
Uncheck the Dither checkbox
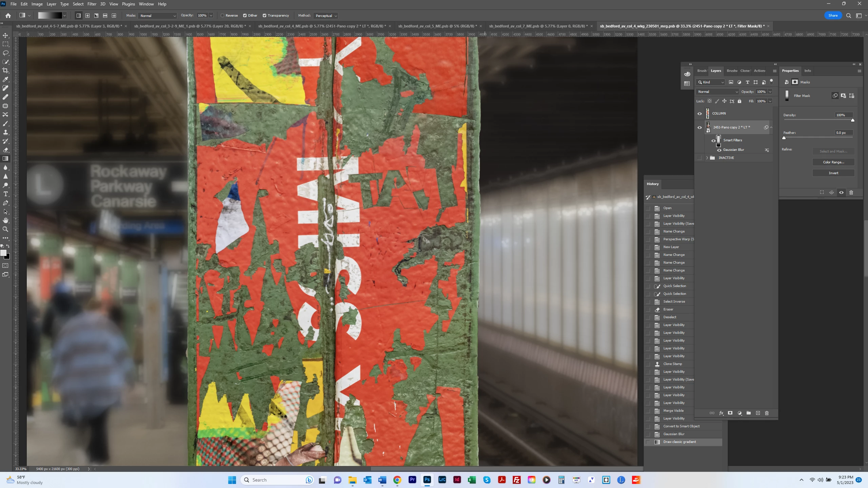(x=245, y=16)
